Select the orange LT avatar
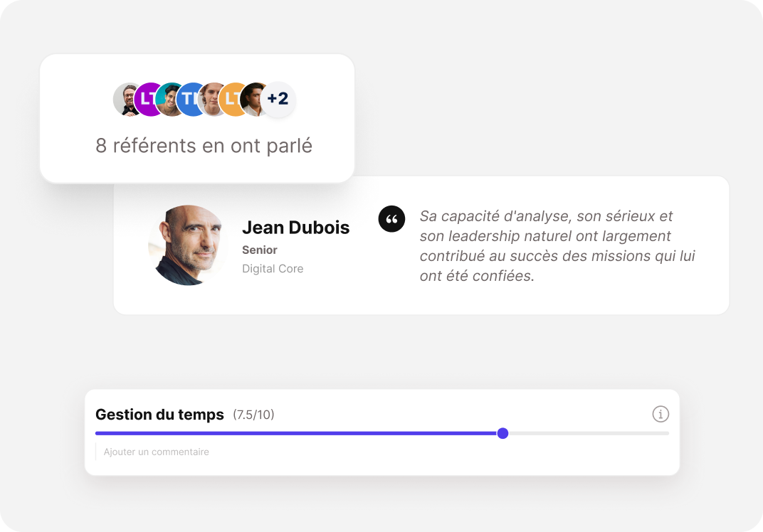763x532 pixels. [231, 99]
